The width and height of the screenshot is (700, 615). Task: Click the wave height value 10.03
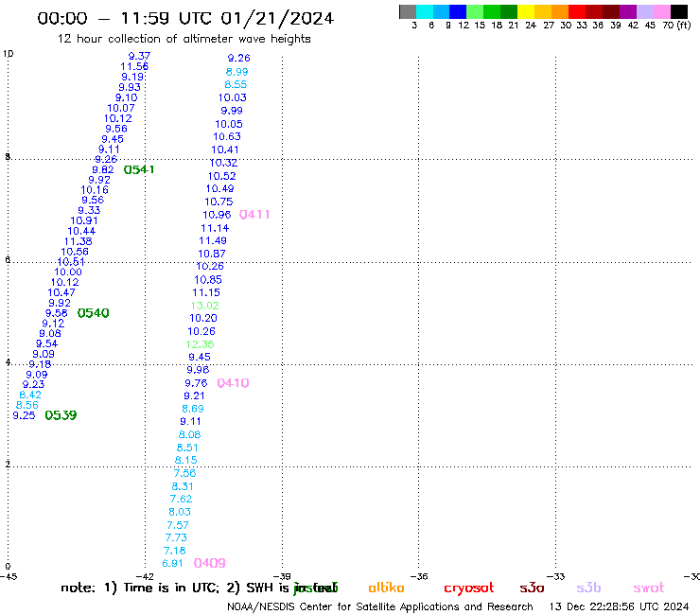232,97
